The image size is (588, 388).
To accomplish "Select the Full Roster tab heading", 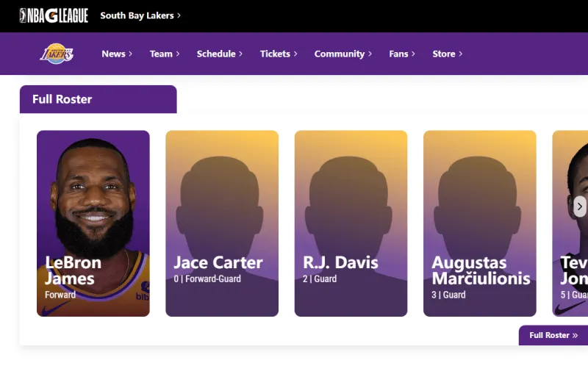I will [62, 99].
